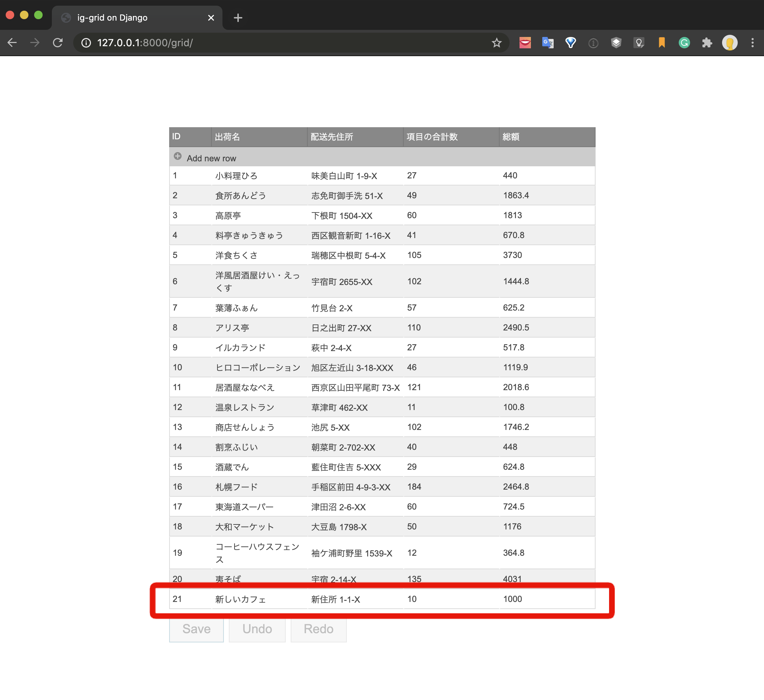Bookmark the page with the star icon
Screen dimensions: 764x700
(496, 43)
